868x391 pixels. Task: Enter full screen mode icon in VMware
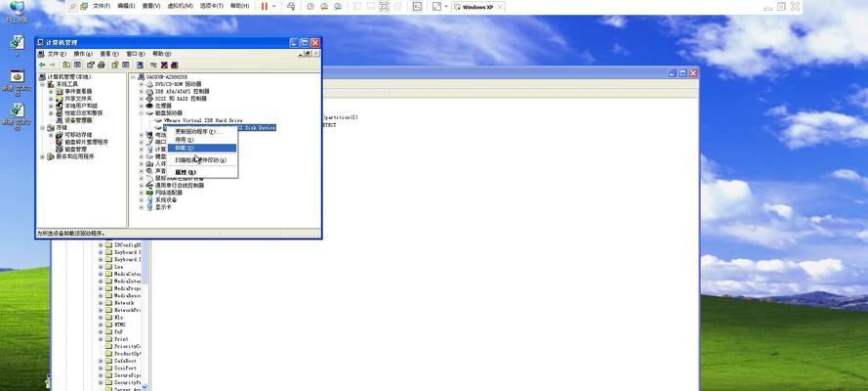coord(384,6)
